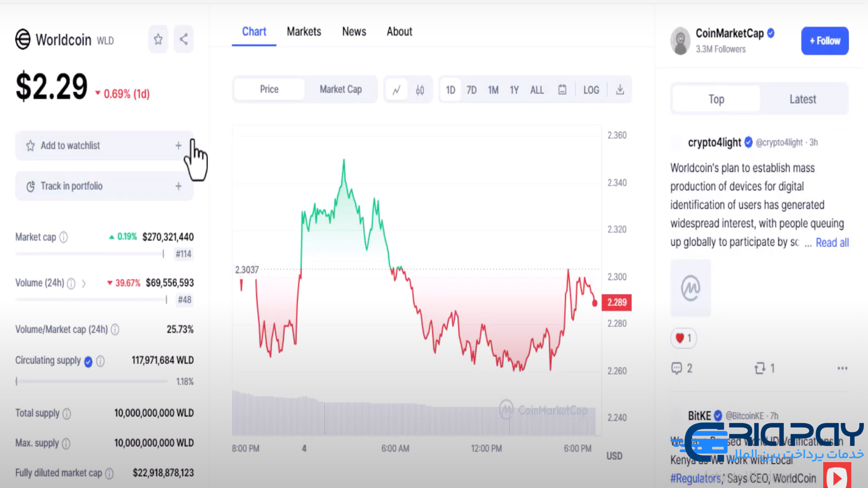Click the $270,321,440 market cap value
This screenshot has height=488, width=868.
(168, 237)
